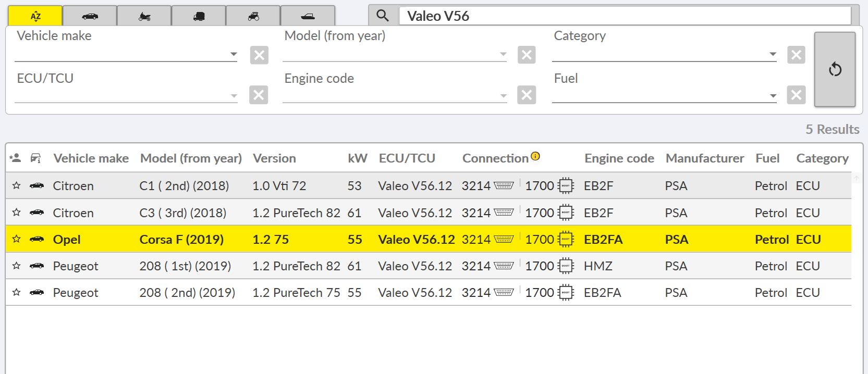
Task: Select the boat vehicle type tab
Action: [308, 16]
